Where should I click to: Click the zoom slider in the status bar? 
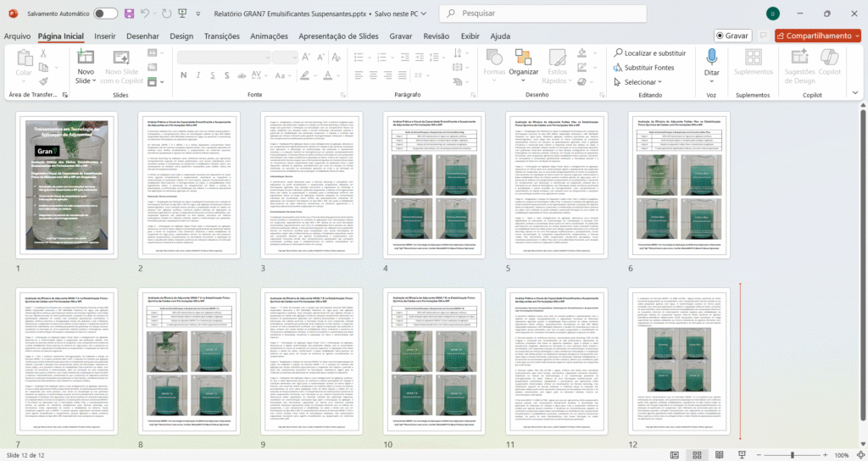pyautogui.click(x=793, y=455)
